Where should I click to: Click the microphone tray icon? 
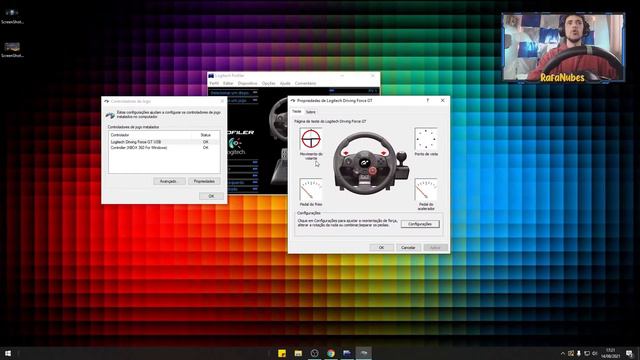(x=579, y=353)
